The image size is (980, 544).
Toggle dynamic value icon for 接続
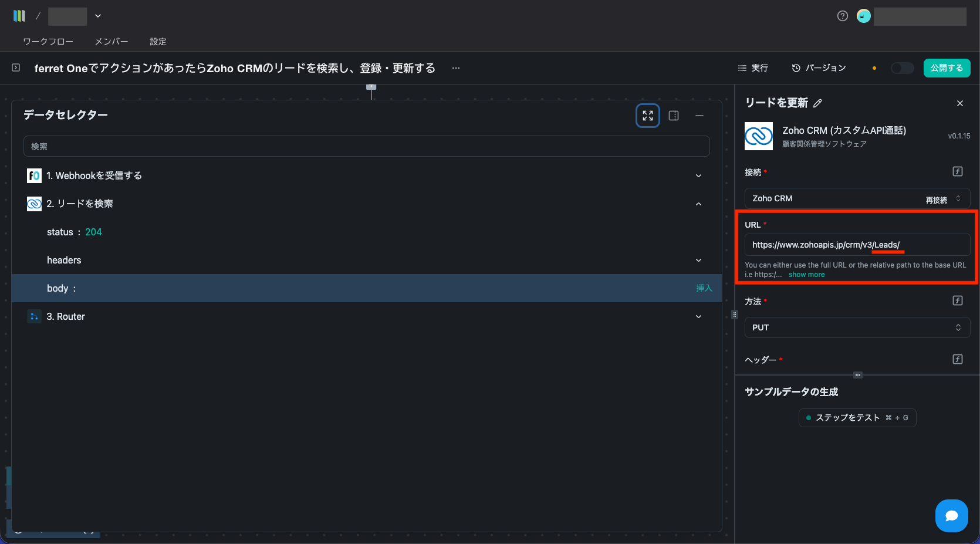tap(958, 171)
